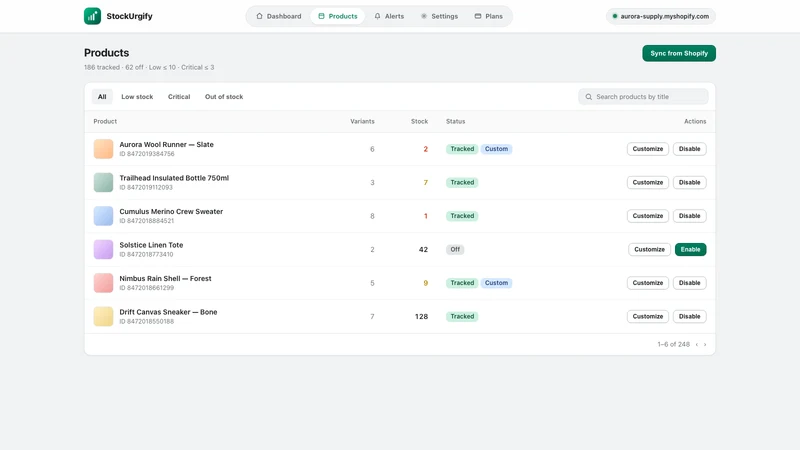
Task: Click stock value 128
Action: pos(421,316)
